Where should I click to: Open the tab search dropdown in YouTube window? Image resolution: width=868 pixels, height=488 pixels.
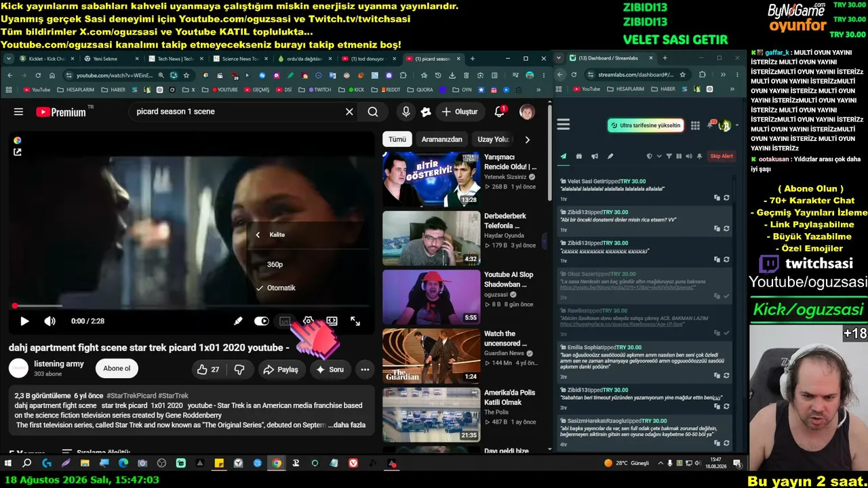tap(8, 59)
